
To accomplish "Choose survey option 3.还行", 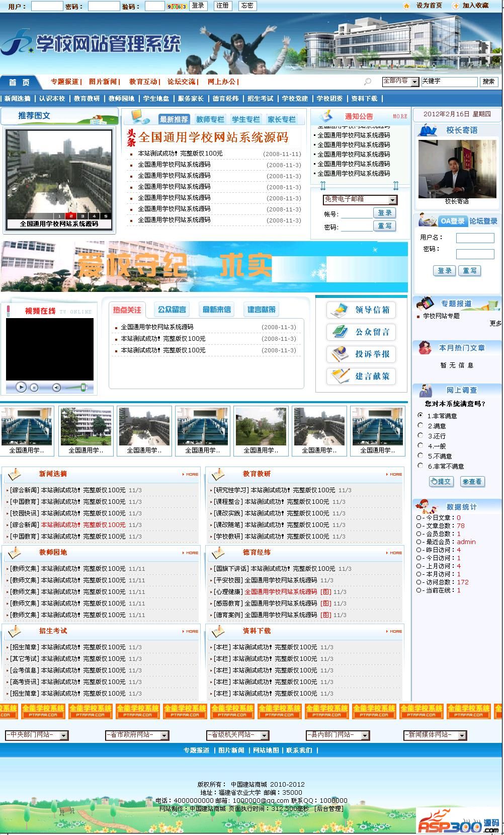I will click(420, 435).
